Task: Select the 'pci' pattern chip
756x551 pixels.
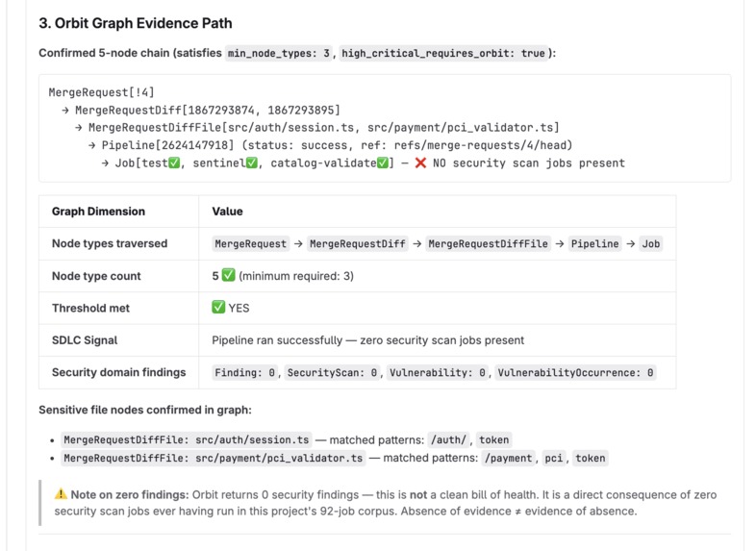Action: point(553,458)
